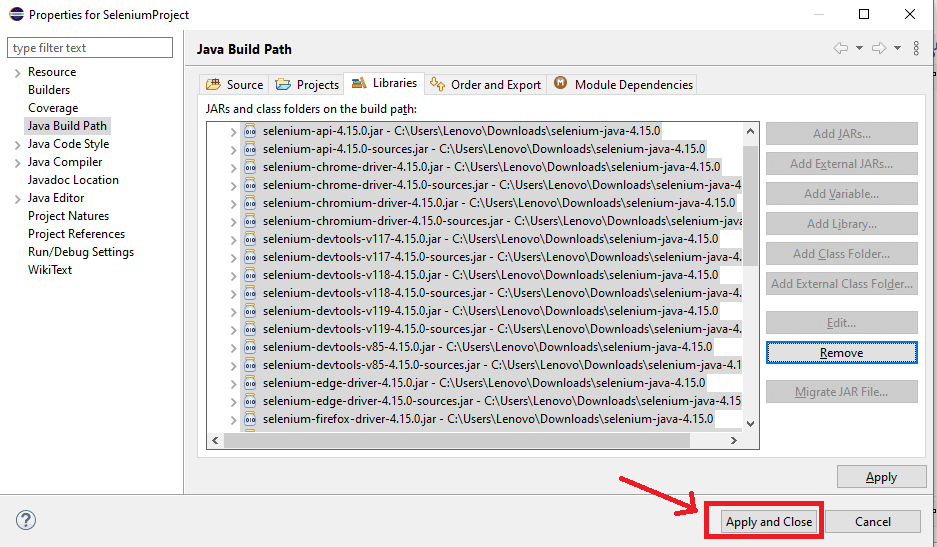
Task: Click the list vertical scrollbar down arrow
Action: (751, 424)
